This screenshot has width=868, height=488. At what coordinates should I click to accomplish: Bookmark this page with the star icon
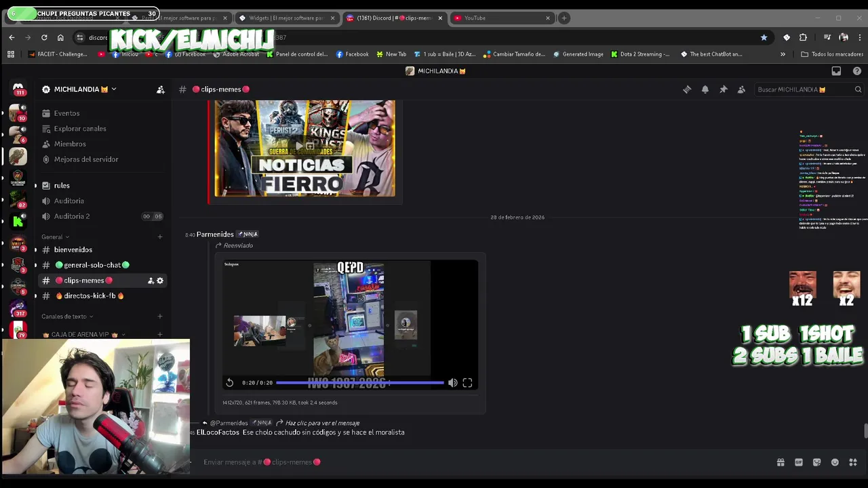(x=764, y=37)
